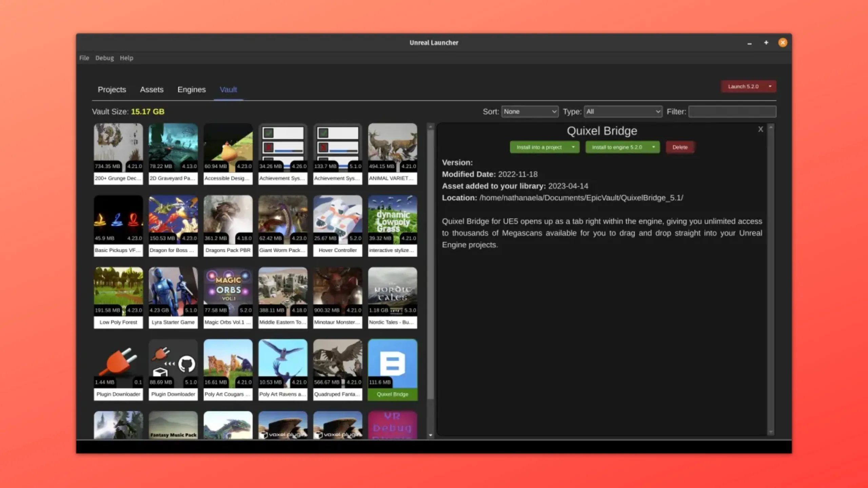Screen dimensions: 868x488
Task: Select the Poly Art Ravens asset
Action: tap(283, 370)
